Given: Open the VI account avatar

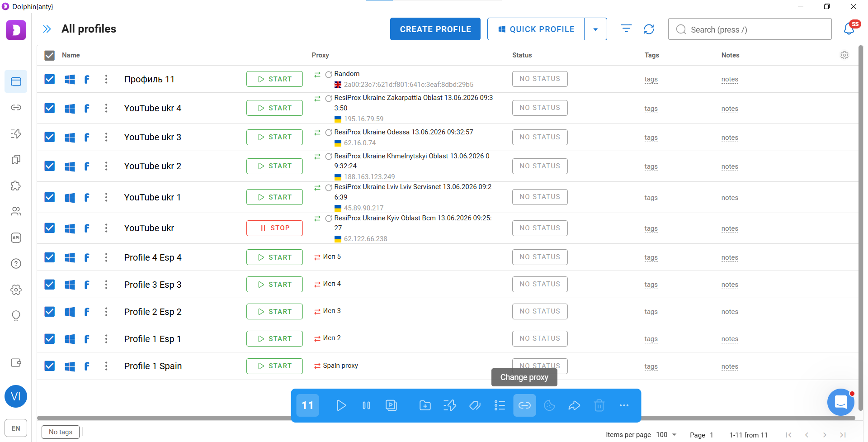Looking at the screenshot, I should point(16,396).
